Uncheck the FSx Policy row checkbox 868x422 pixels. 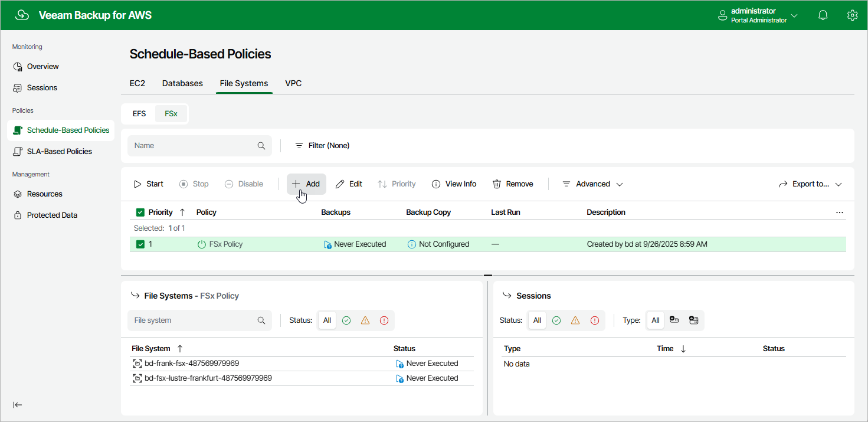[140, 244]
